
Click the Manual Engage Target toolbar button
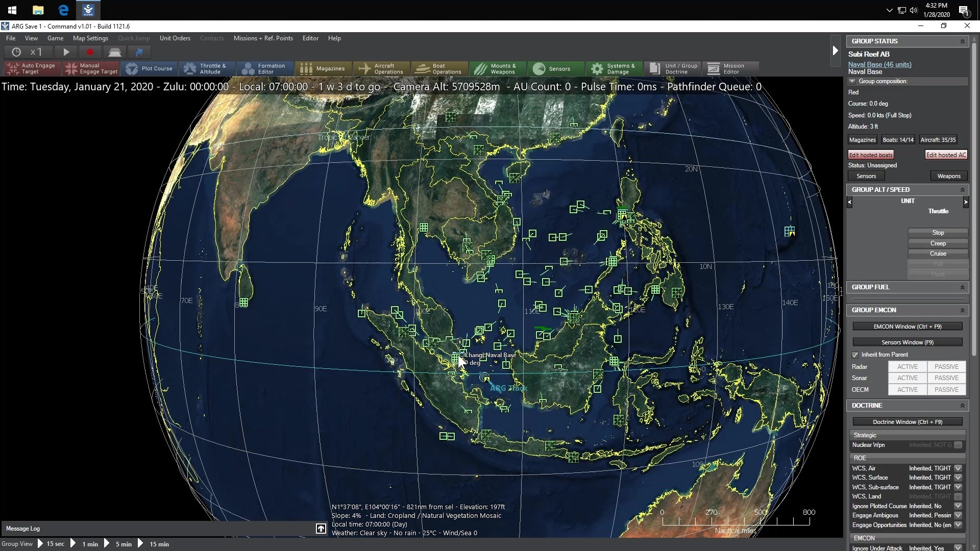(91, 68)
